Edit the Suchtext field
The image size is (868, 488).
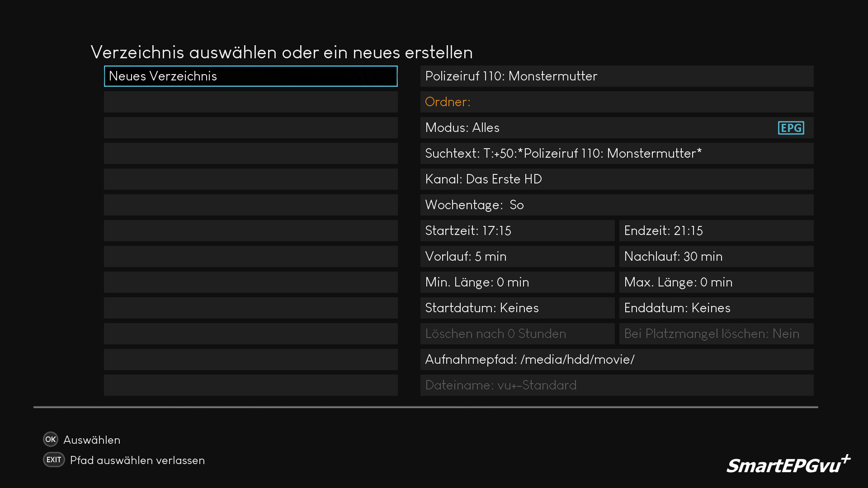617,154
